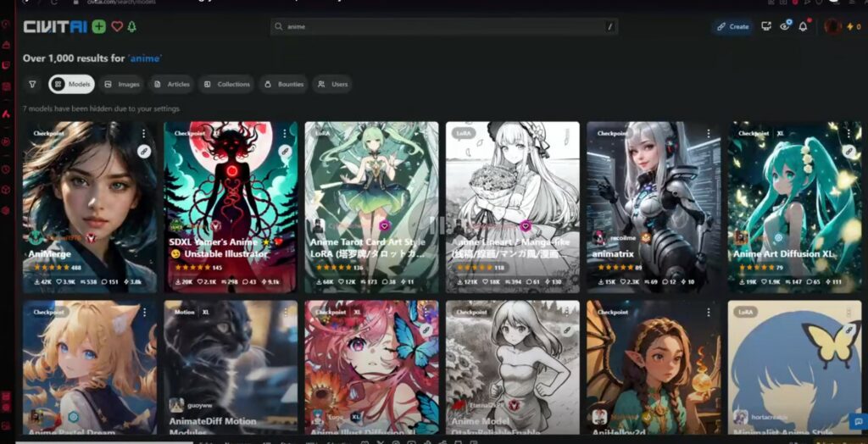
Task: Open the blue chat widget button
Action: point(859,422)
